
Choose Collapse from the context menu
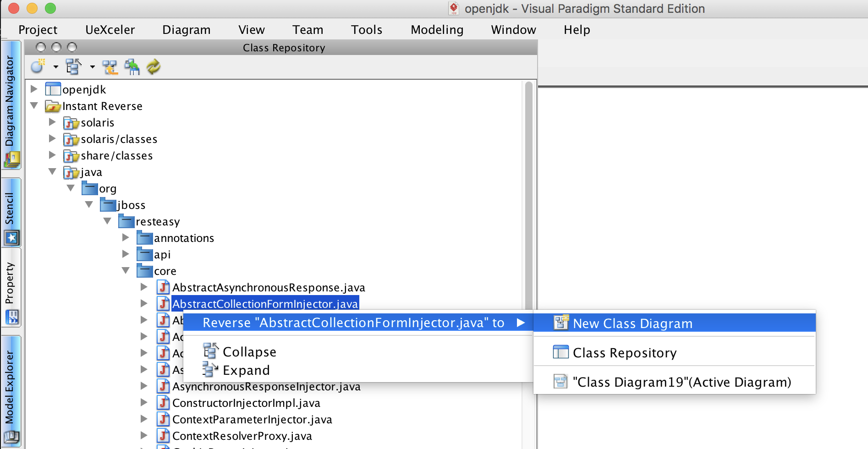coord(358,351)
